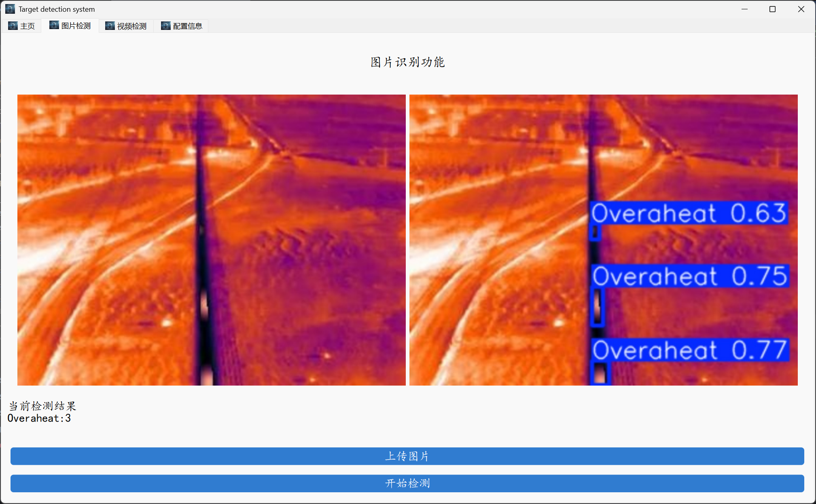The width and height of the screenshot is (816, 504).
Task: Click the Overaheat 0.63 detection label
Action: pos(689,213)
